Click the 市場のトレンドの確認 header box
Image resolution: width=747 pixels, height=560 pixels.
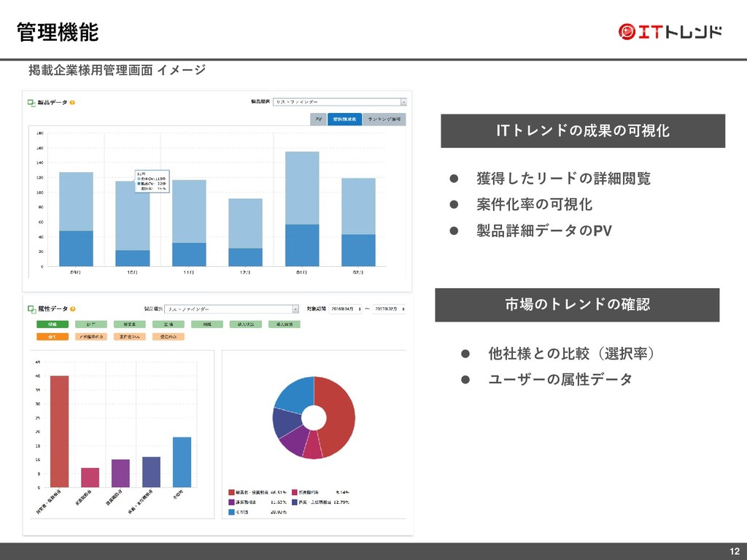point(577,305)
